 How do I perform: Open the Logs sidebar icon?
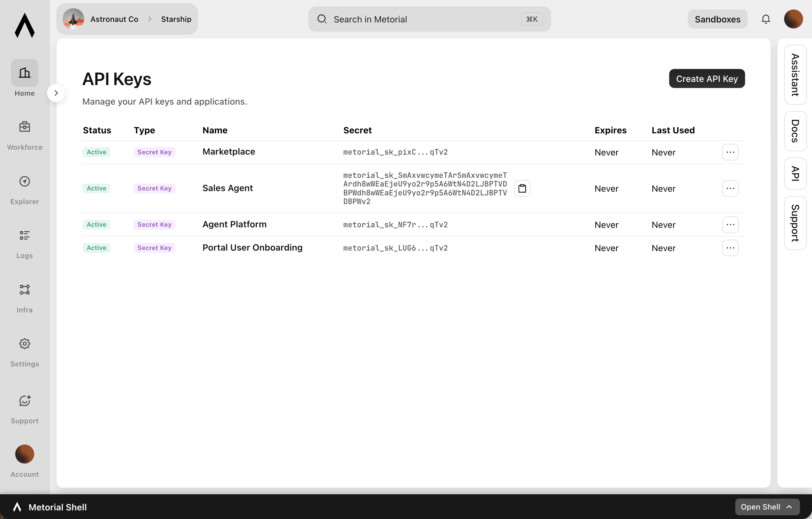pyautogui.click(x=25, y=235)
